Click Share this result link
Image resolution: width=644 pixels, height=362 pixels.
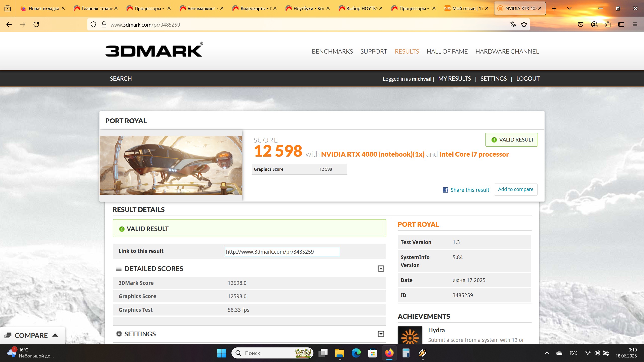469,190
